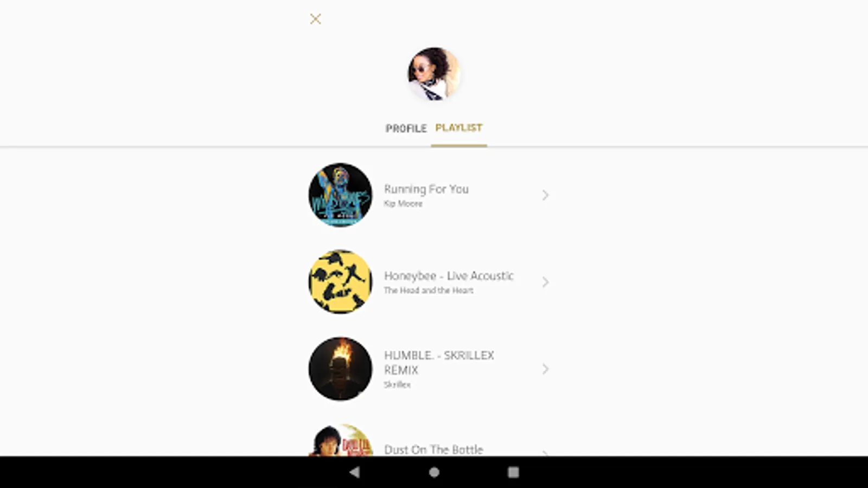Image resolution: width=868 pixels, height=488 pixels.
Task: Select the Honeybee - Live Acoustic title
Action: pos(449,276)
